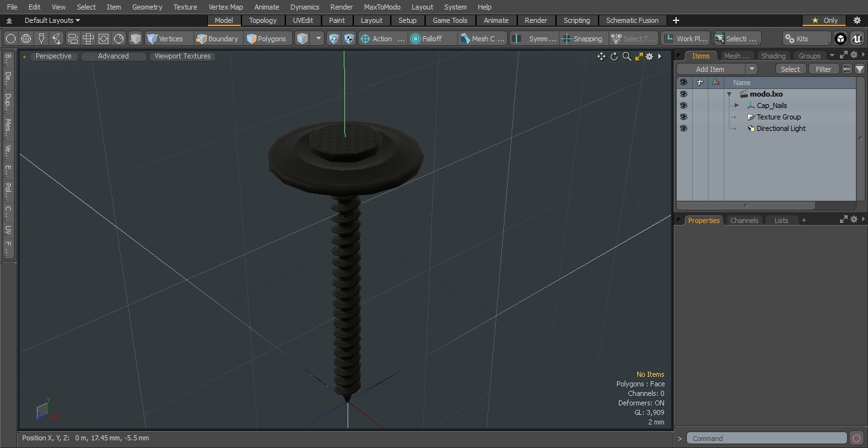
Task: Click the checkered shield-shaped icon
Action: click(x=349, y=39)
